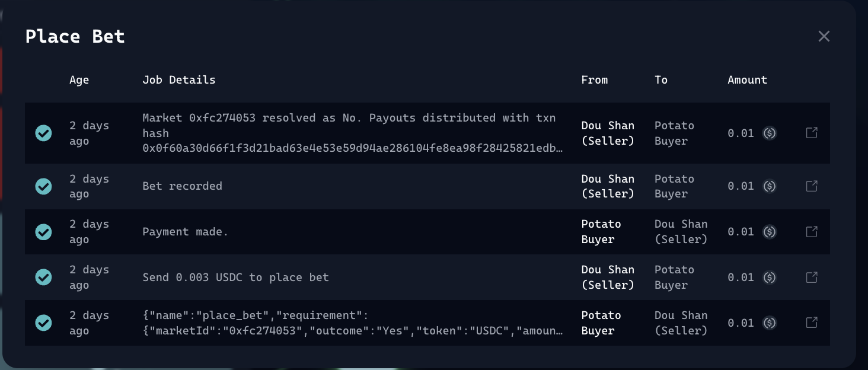868x370 pixels.
Task: Click USDC coin icon in Payment made row
Action: (770, 232)
